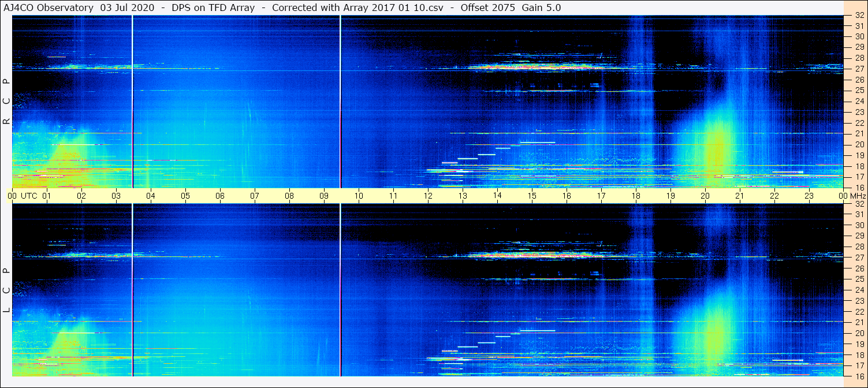Click the 00 UTC label on the time axis

pos(23,196)
